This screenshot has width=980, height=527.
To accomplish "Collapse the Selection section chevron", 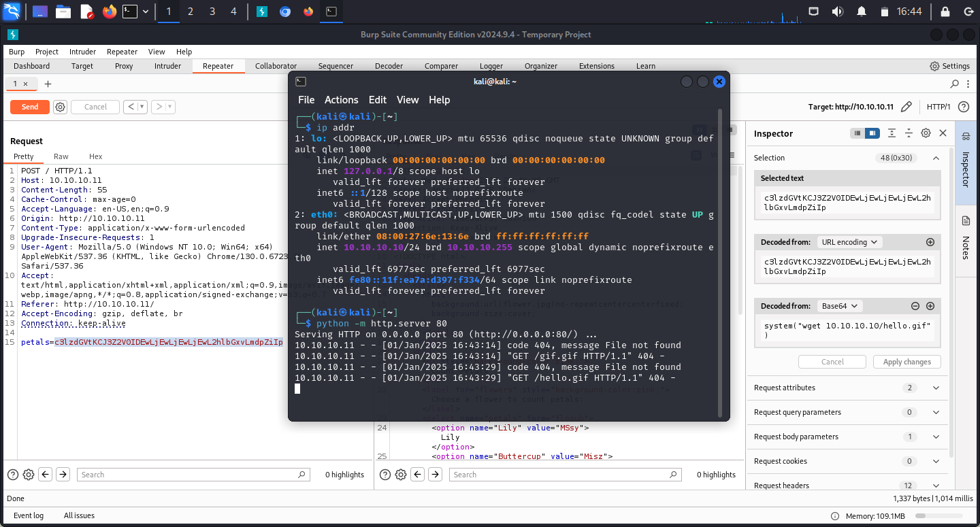I will (x=936, y=158).
